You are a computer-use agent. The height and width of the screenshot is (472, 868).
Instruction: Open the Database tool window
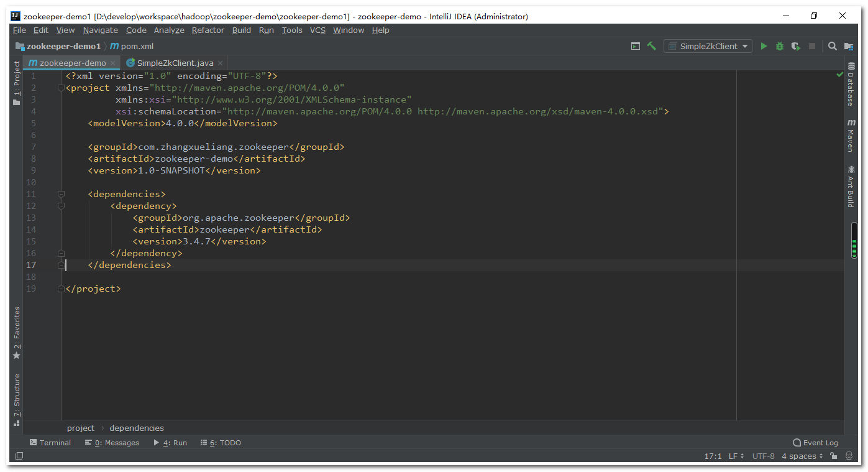pos(851,85)
